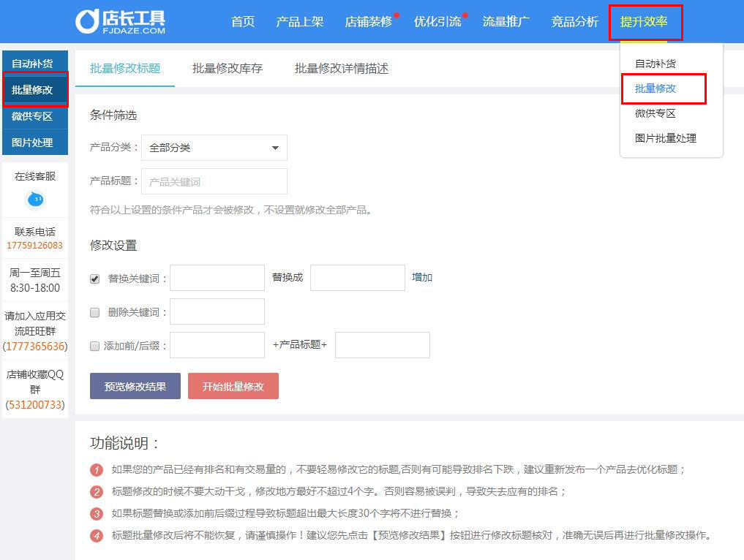
Task: Click the keyword-to-replace input field
Action: 217,278
